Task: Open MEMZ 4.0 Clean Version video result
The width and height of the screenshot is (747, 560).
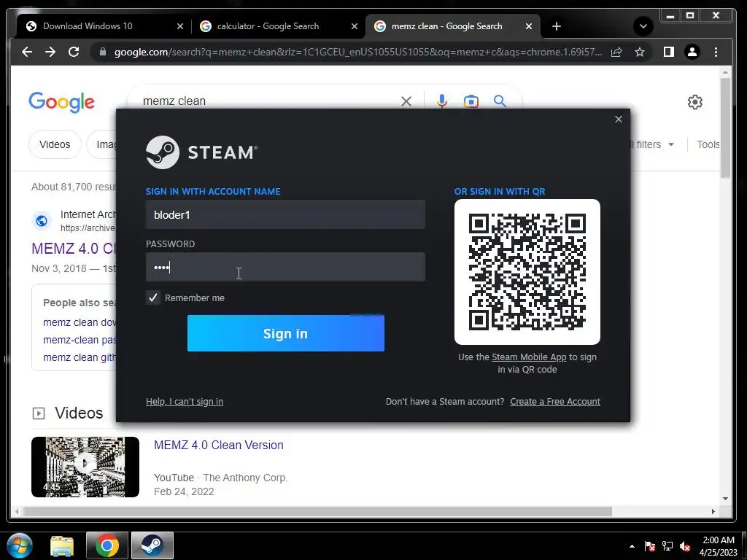Action: coord(219,445)
